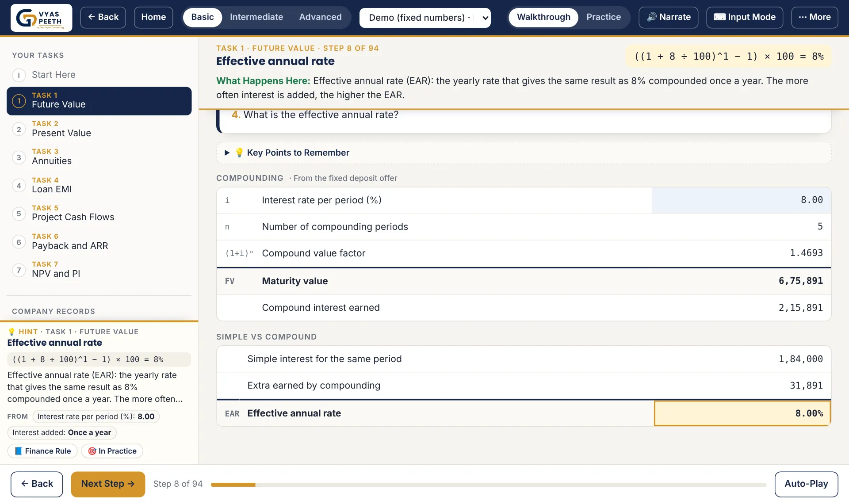Click the Task 6 number circle
Image resolution: width=849 pixels, height=504 pixels.
tap(19, 242)
